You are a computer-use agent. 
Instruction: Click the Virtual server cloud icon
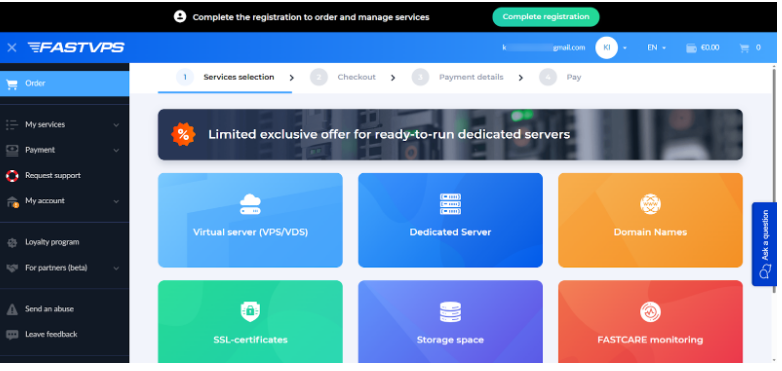pos(250,204)
